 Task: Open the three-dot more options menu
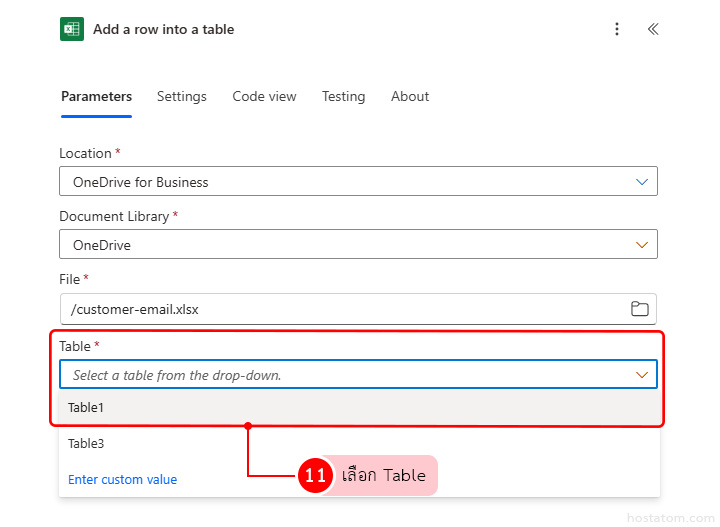pos(617,29)
